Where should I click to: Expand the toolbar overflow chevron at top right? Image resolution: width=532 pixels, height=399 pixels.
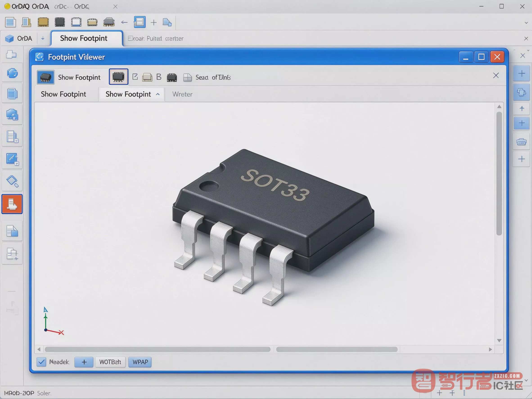(x=526, y=23)
